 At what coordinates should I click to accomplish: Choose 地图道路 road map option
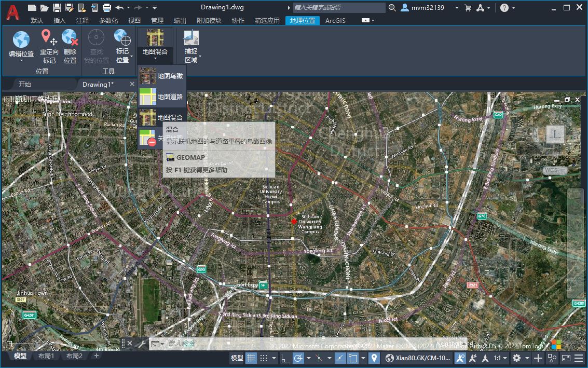point(162,97)
